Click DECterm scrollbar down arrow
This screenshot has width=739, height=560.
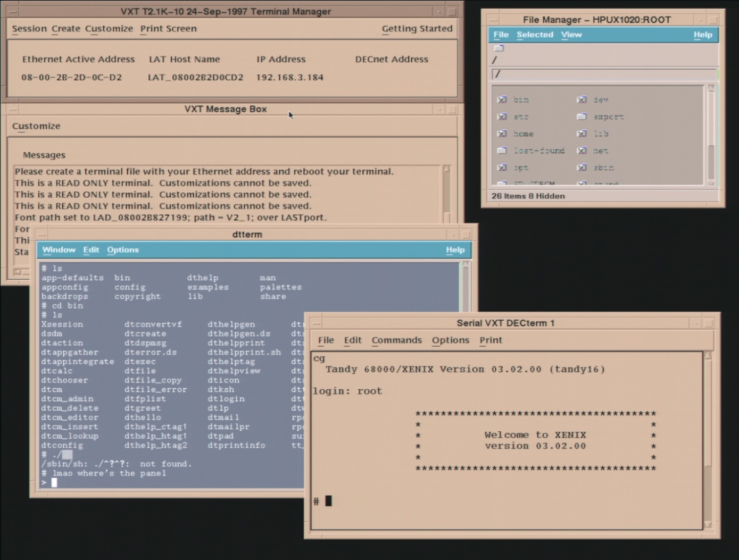pos(708,525)
